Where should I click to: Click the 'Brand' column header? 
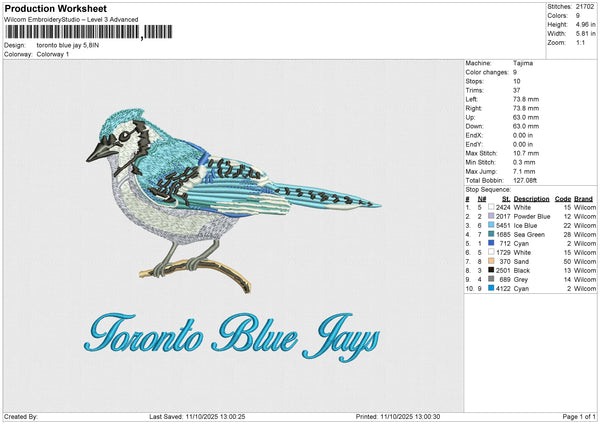pyautogui.click(x=583, y=199)
